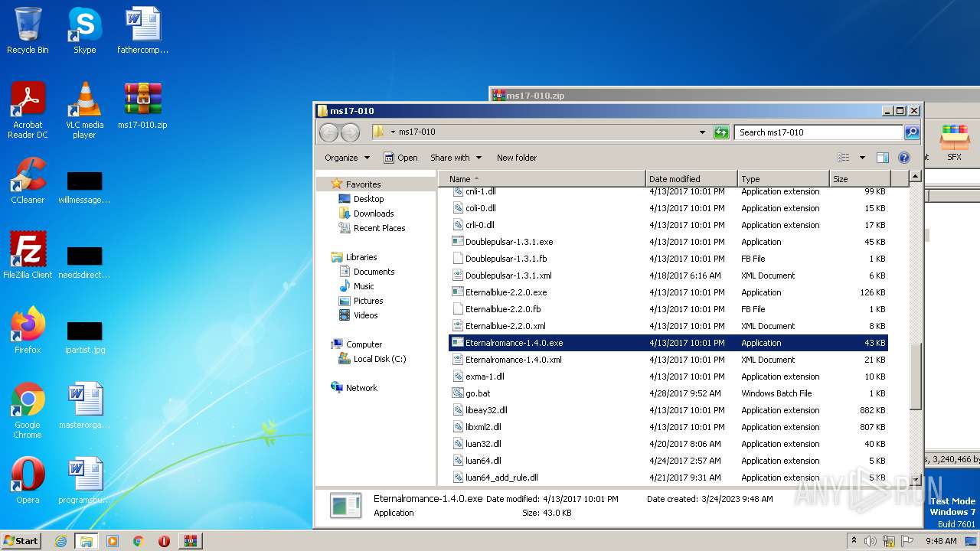Open Recent Places in navigation pane
The height and width of the screenshot is (551, 980).
[x=379, y=228]
